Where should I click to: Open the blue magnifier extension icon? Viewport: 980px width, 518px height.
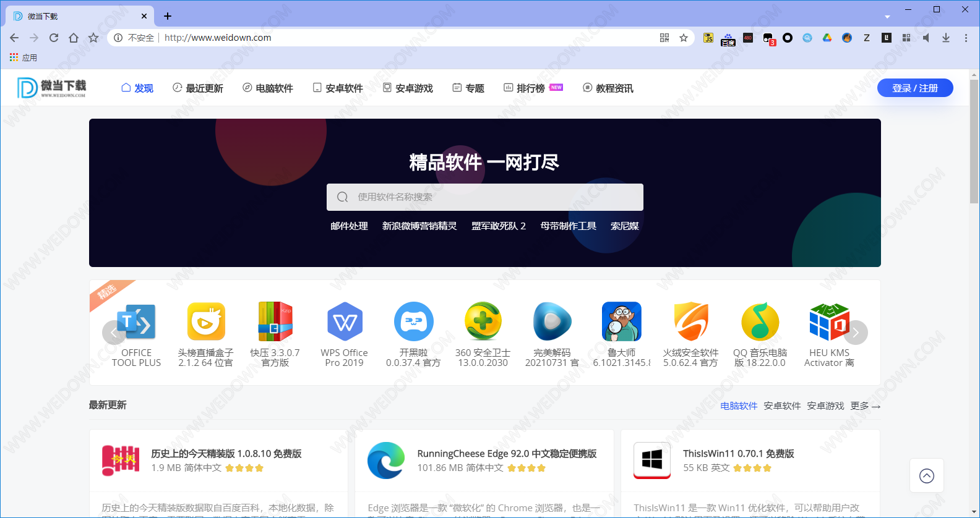[x=807, y=38]
